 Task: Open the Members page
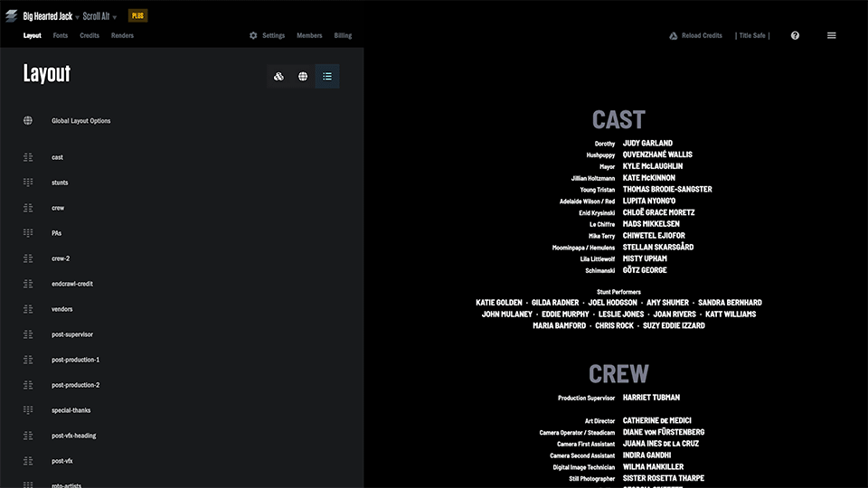tap(309, 35)
